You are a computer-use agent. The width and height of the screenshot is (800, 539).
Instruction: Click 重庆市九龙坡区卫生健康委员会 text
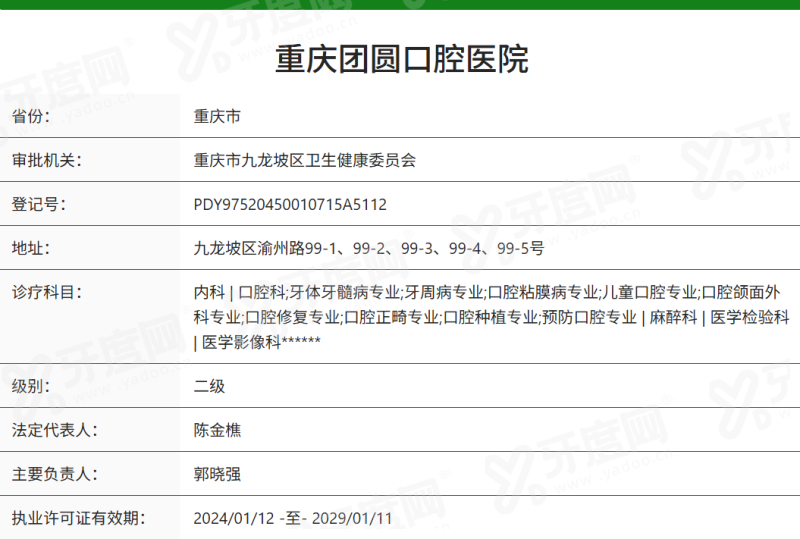point(305,160)
